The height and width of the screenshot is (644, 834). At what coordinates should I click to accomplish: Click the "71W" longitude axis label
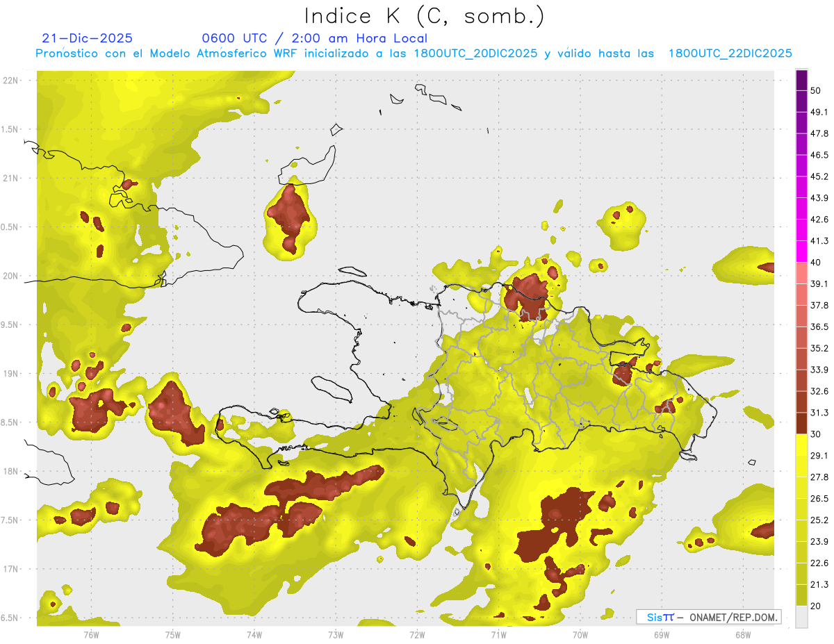(498, 635)
